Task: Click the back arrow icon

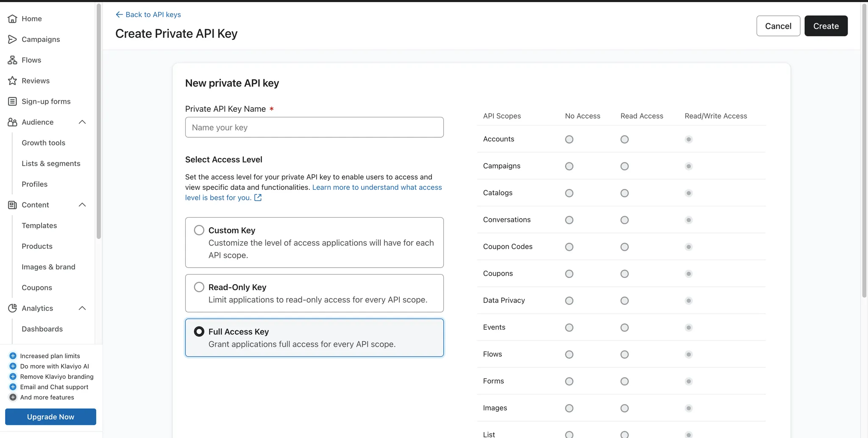Action: pyautogui.click(x=119, y=14)
